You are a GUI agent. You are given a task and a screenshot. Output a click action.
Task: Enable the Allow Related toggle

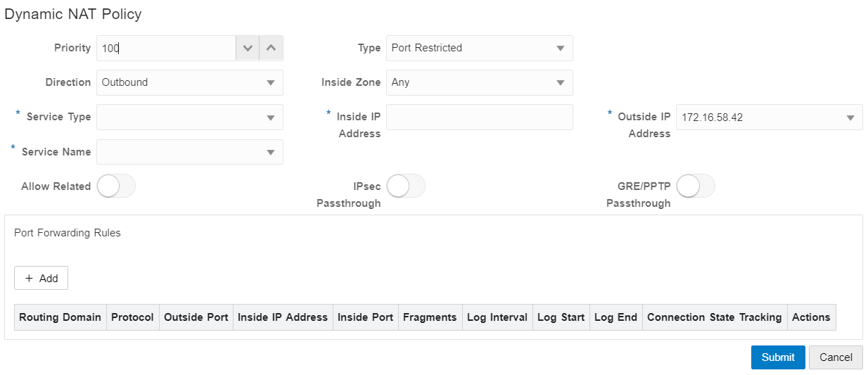pos(116,186)
